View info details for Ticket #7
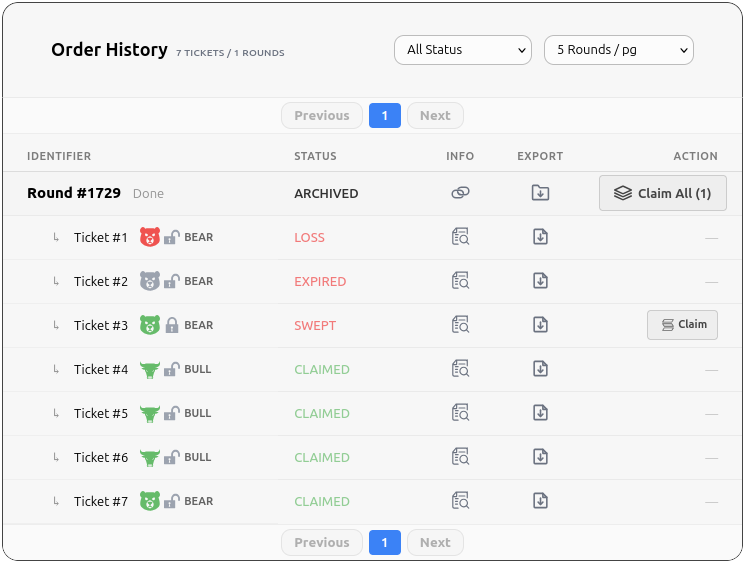This screenshot has height=563, width=745. point(460,501)
